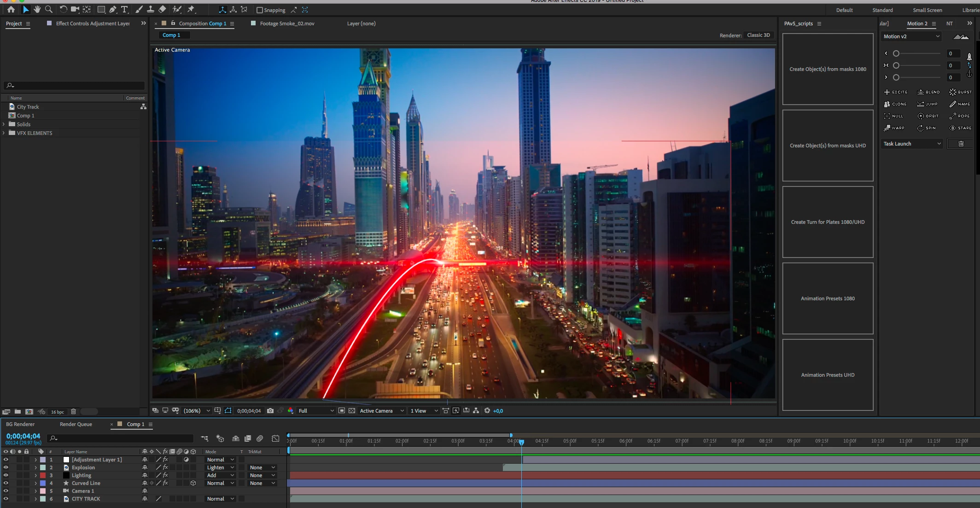Open the Lighten blend mode dropdown for Explosion
This screenshot has width=980, height=508.
click(220, 467)
